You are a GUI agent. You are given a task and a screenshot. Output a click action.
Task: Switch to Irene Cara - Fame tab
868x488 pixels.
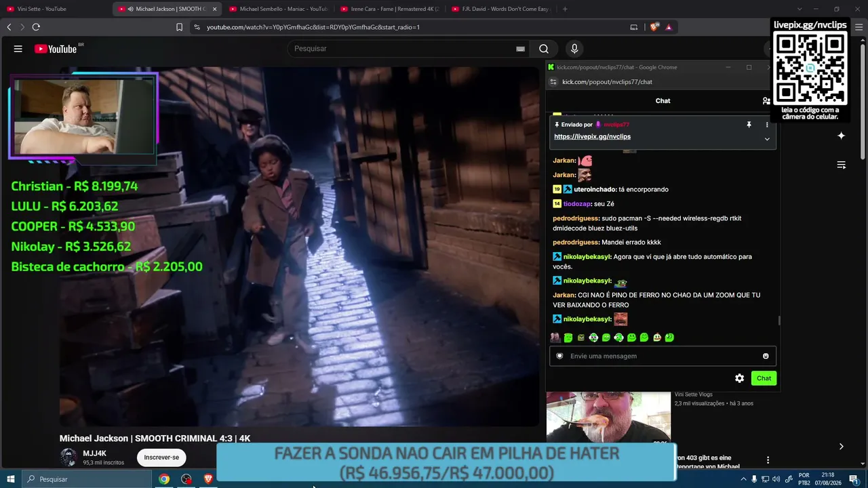(x=389, y=9)
